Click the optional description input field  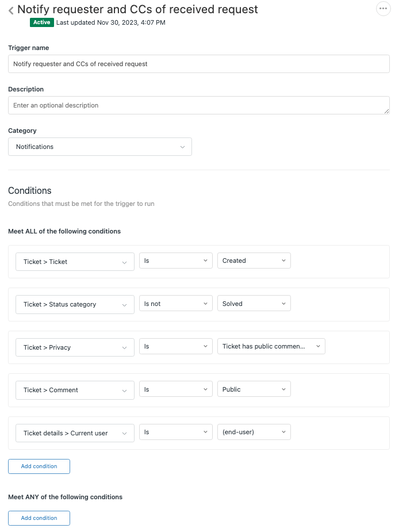(198, 105)
